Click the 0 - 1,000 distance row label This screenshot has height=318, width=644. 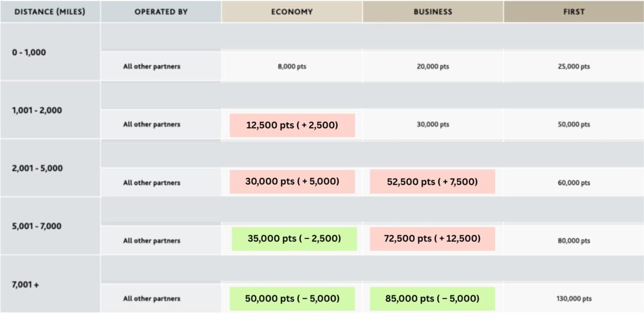coord(29,53)
